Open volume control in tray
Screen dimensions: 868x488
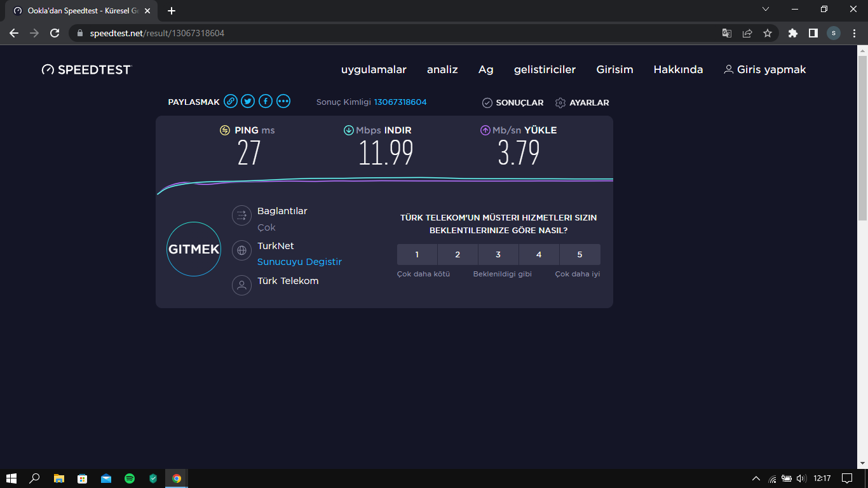(x=801, y=478)
